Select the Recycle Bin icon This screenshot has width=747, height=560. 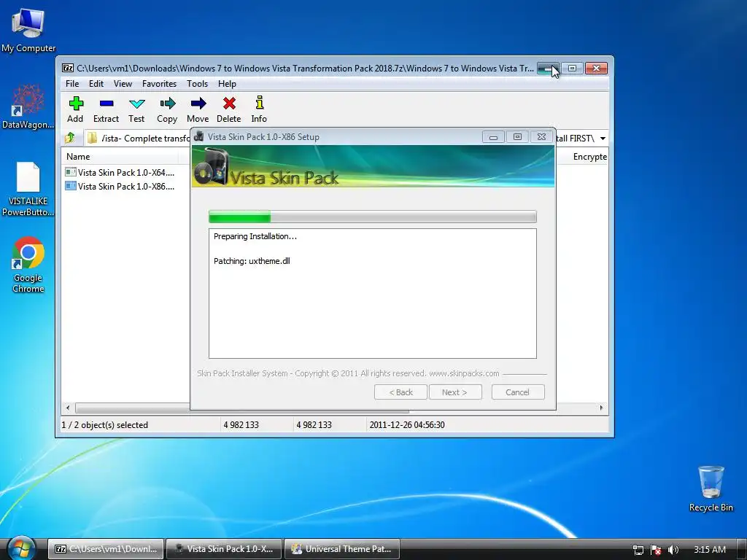[711, 489]
